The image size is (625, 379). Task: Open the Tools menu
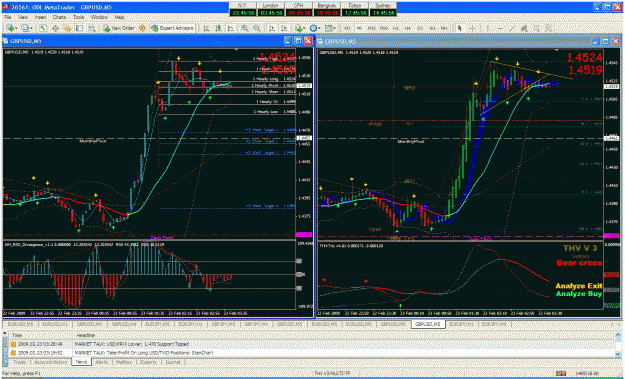79,18
